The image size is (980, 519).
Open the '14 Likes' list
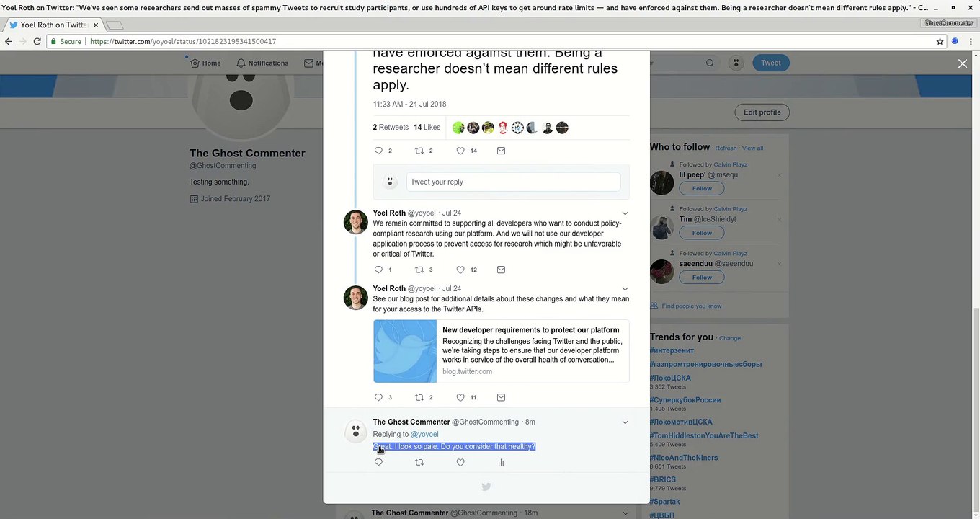click(427, 128)
